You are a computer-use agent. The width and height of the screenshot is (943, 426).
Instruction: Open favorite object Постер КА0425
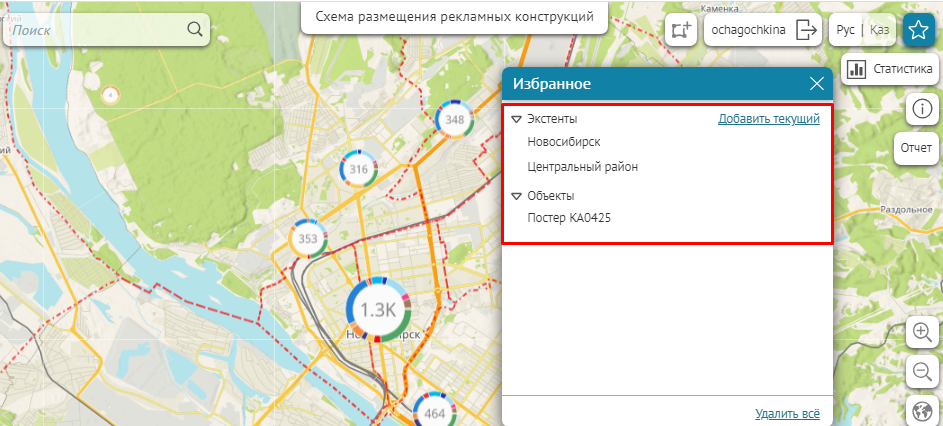point(569,218)
